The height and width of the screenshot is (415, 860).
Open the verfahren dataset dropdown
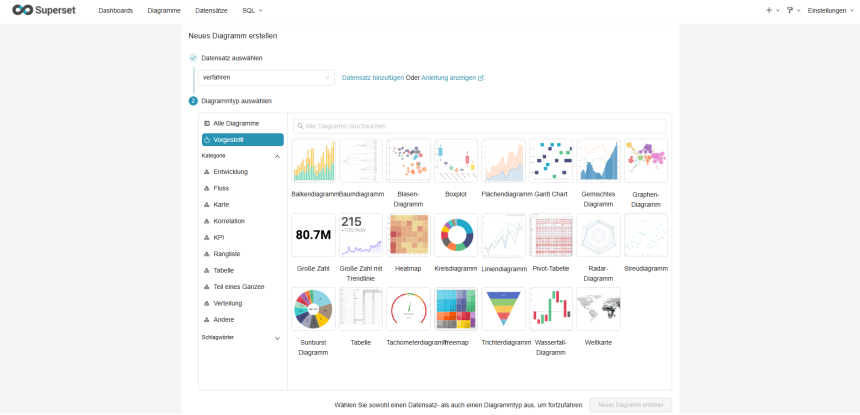tap(266, 77)
